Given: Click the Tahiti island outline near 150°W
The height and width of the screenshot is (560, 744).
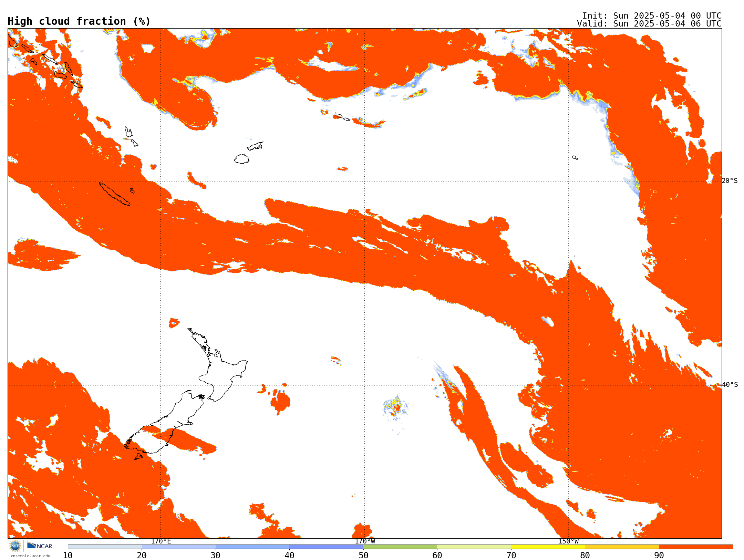Looking at the screenshot, I should 575,158.
